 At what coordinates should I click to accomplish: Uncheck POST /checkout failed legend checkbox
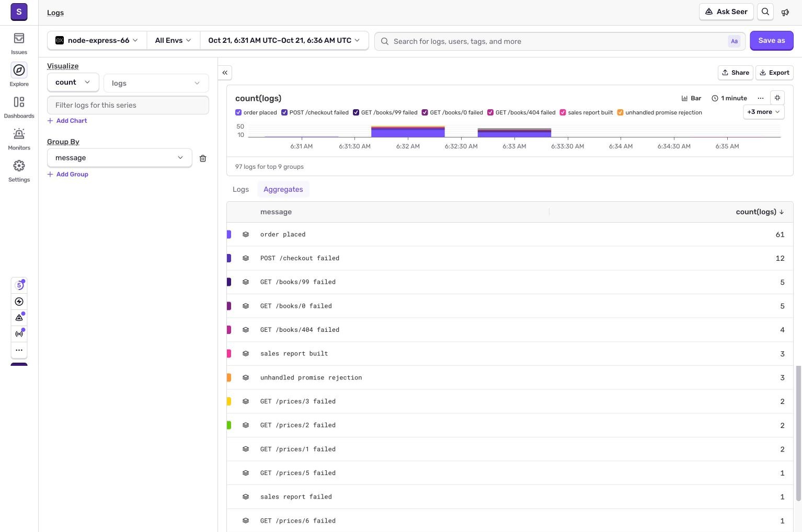tap(284, 112)
